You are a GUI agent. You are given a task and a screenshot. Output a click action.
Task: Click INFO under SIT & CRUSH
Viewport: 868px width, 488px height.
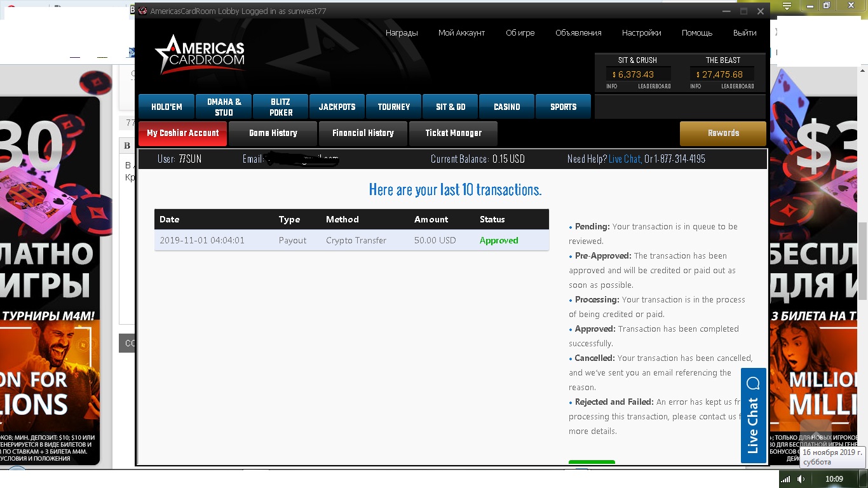point(611,86)
